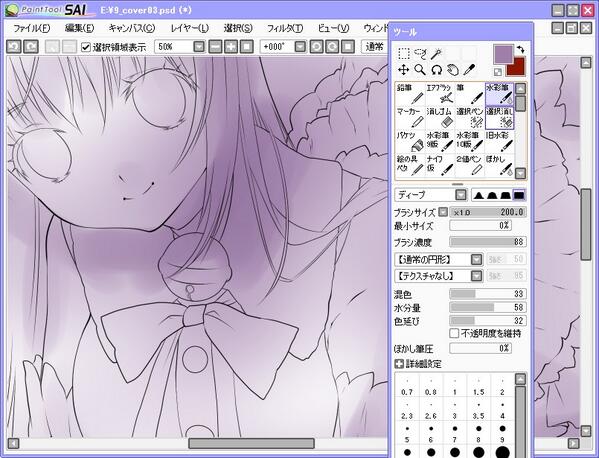Click the zoom out minus button

pos(215,47)
